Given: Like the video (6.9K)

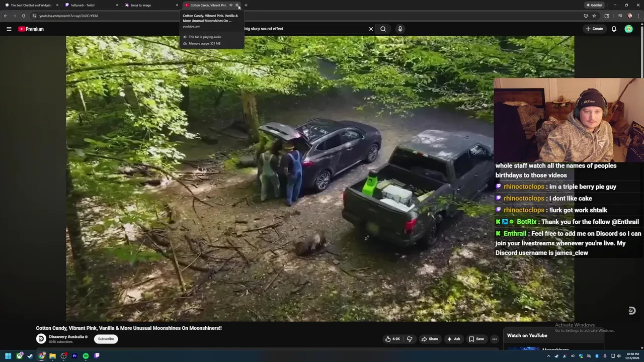Looking at the screenshot, I should [392, 339].
